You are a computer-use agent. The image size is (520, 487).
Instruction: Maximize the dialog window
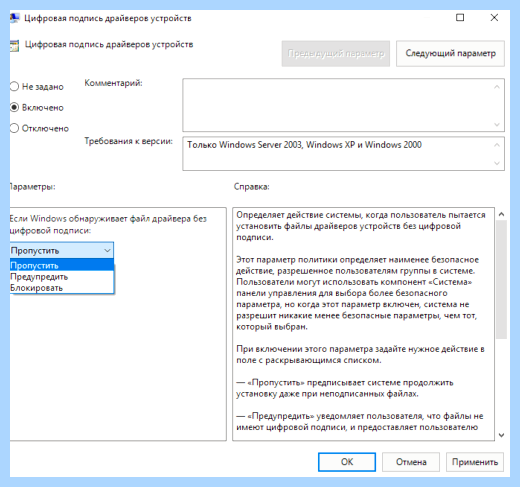point(460,18)
